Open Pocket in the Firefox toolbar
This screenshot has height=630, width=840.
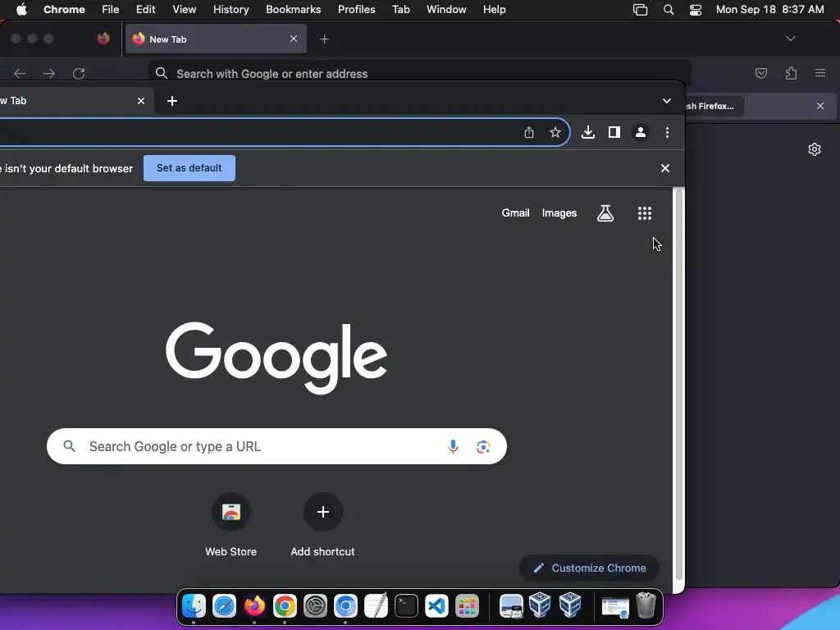[x=760, y=73]
